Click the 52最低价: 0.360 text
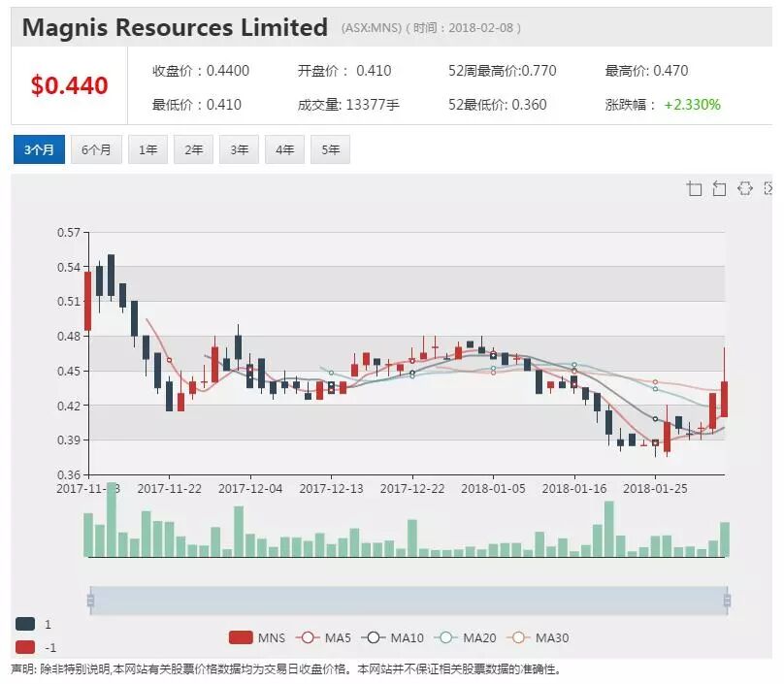The height and width of the screenshot is (684, 784). coord(497,105)
